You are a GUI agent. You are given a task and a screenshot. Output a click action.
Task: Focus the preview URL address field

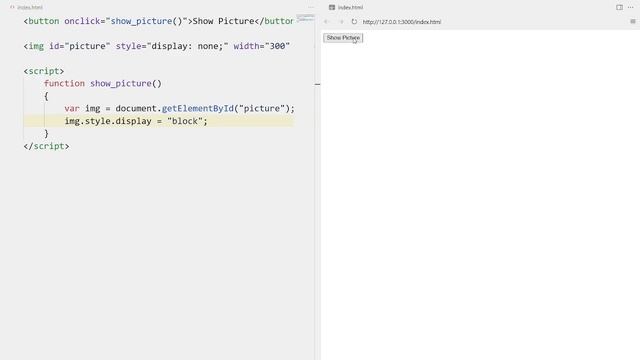tap(402, 22)
